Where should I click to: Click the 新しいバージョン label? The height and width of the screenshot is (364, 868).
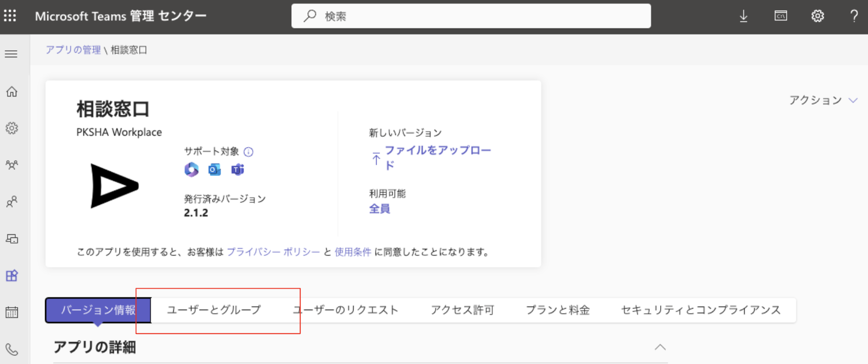click(405, 133)
